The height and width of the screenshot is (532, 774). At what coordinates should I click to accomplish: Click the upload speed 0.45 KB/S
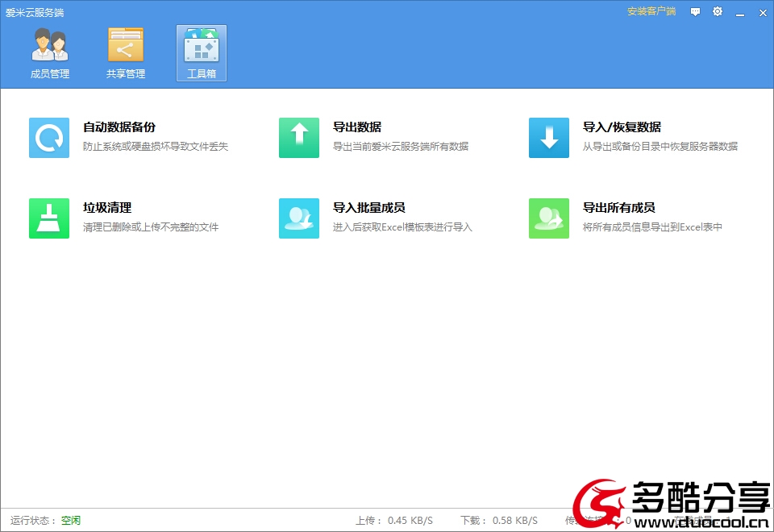coord(410,521)
